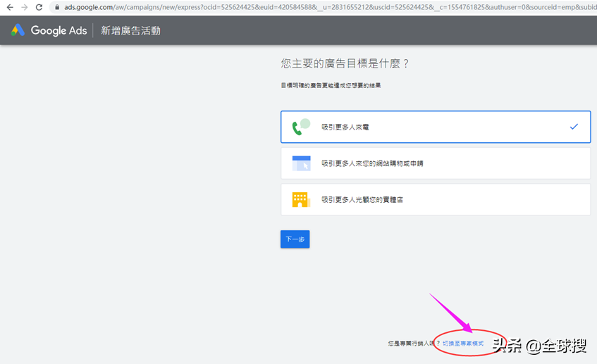Go back using the browser back arrow
Screen dimensions: 597x364
pos(11,7)
